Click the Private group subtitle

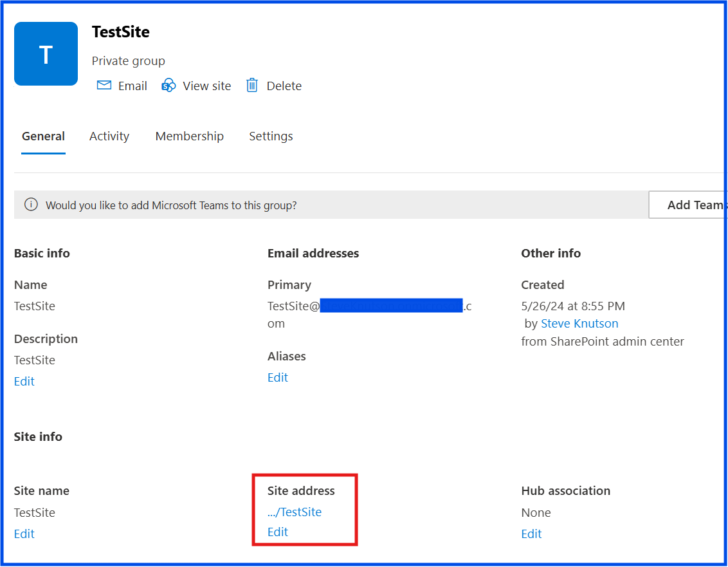(x=128, y=61)
